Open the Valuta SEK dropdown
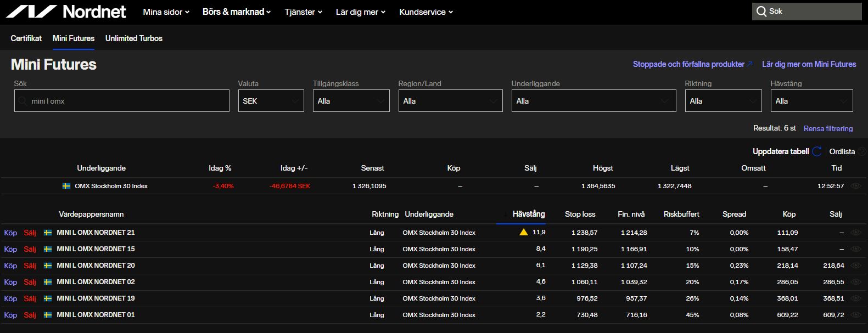 271,101
